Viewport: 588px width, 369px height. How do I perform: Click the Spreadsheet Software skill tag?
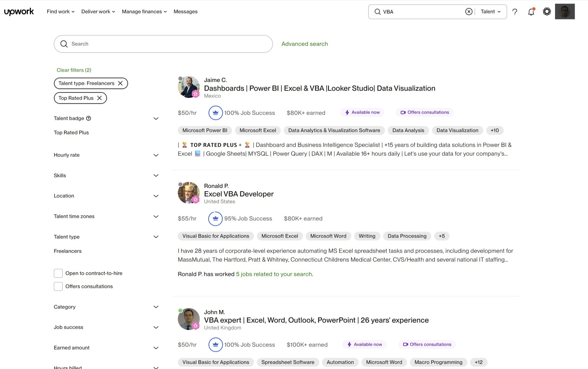(288, 362)
